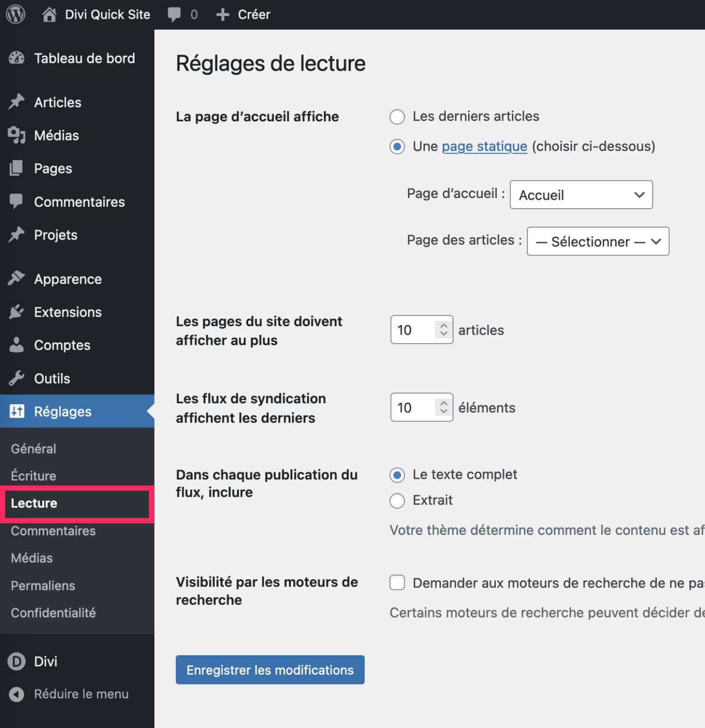Click the Le texte complet label text
Image resolution: width=705 pixels, height=728 pixels.
pos(465,475)
